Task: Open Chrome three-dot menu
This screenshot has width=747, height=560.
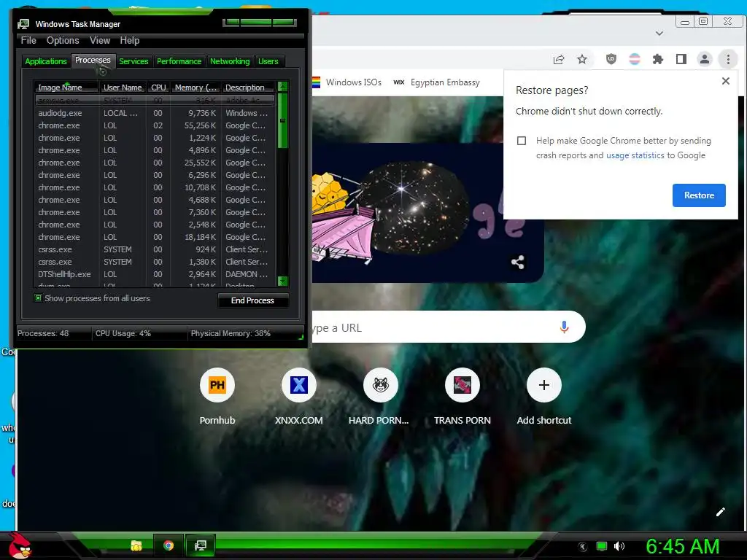Action: pyautogui.click(x=728, y=59)
